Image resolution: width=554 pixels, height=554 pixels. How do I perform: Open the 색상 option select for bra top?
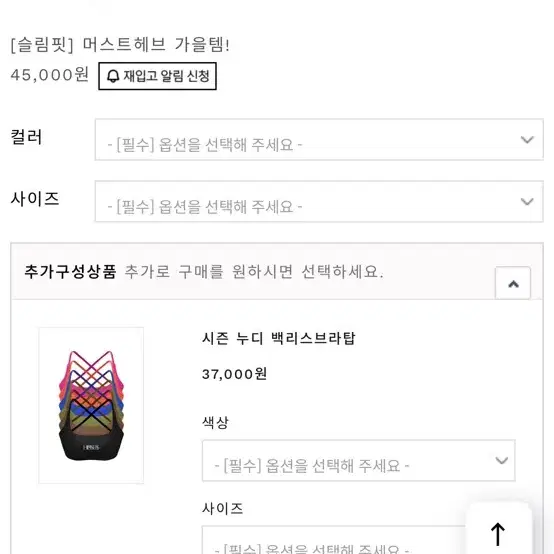pos(359,460)
